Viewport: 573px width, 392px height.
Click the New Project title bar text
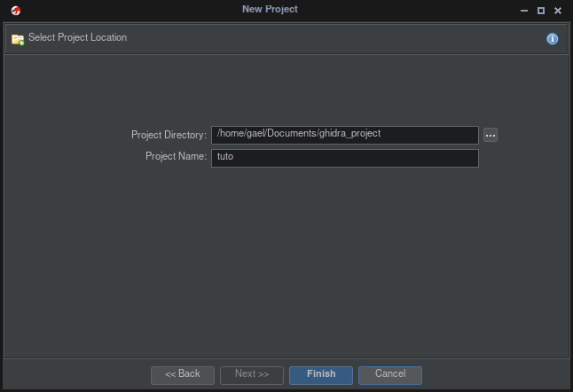pos(270,9)
